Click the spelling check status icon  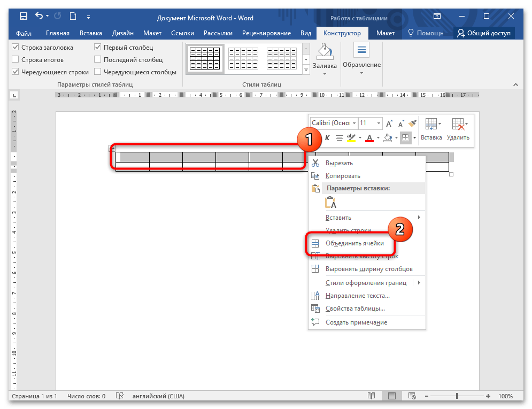(x=119, y=396)
